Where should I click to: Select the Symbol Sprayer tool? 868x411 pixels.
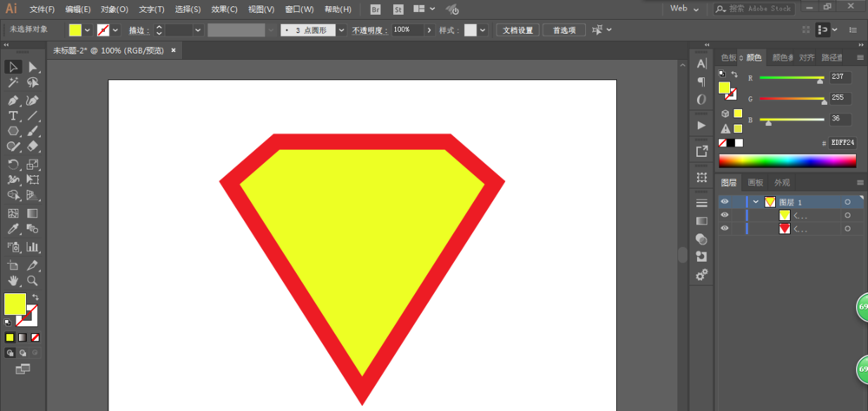[x=13, y=247]
